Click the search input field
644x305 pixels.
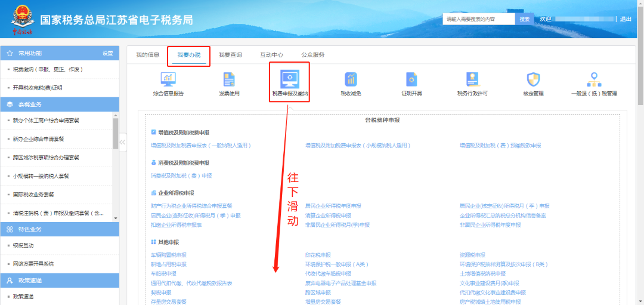pos(479,19)
